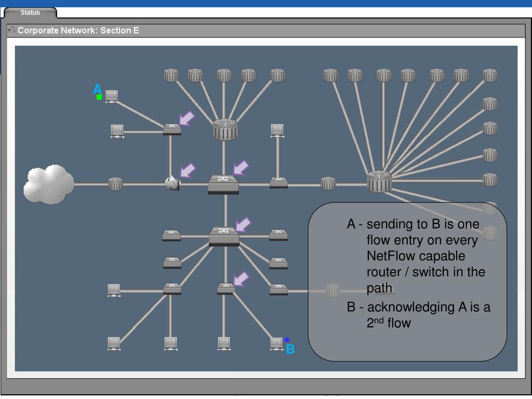Click the 'B - acknowledging A' note text

click(418, 315)
